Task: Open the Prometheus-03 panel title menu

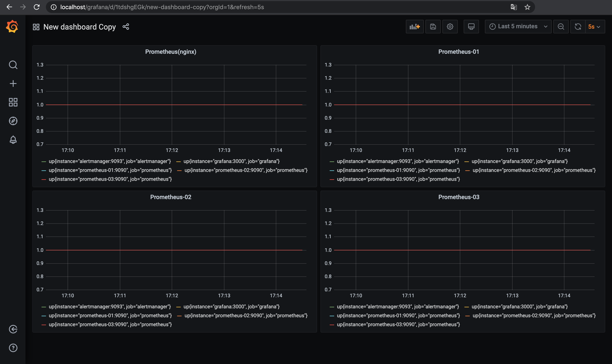Action: 459,197
